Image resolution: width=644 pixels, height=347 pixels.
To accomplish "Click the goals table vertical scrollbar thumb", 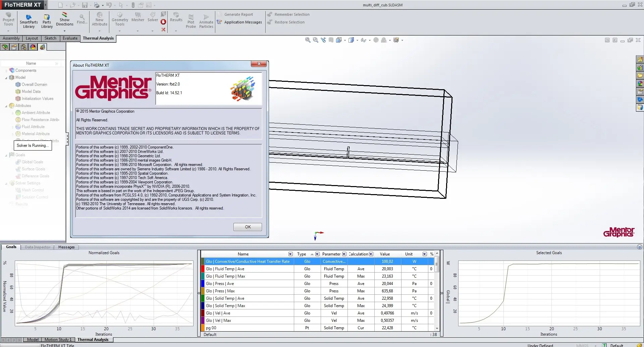I will pyautogui.click(x=437, y=264).
